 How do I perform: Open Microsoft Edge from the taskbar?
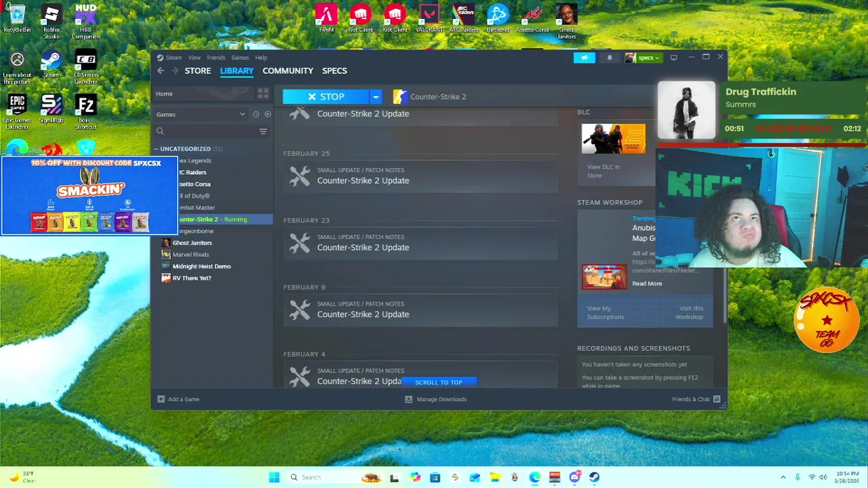click(534, 477)
